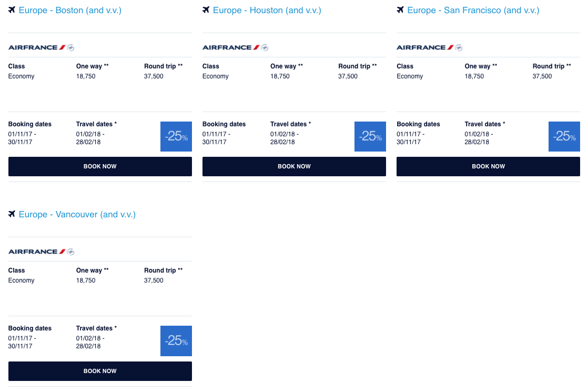Click the SkyTeam emblem in Houston card
The image size is (588, 392).
(x=265, y=48)
